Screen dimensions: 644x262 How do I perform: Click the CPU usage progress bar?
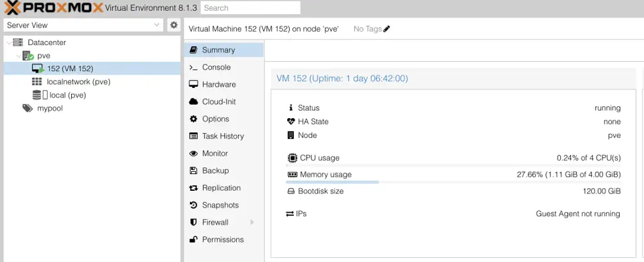tap(453, 165)
